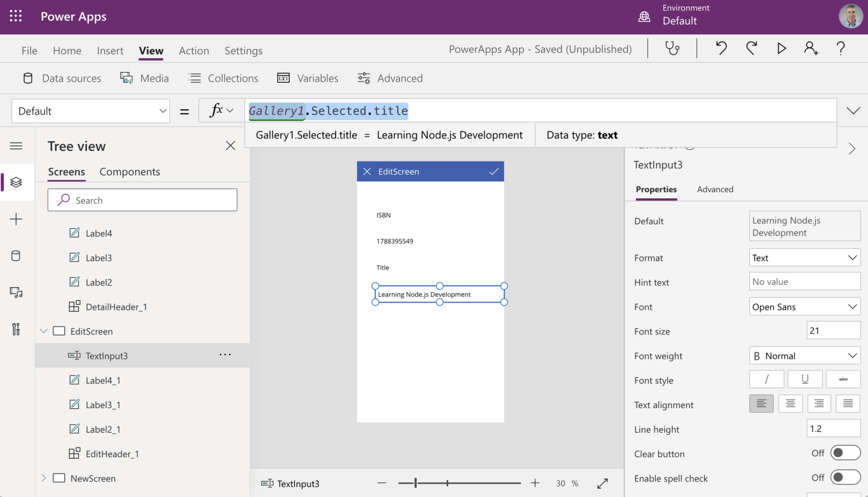868x497 pixels.
Task: Click the zoom slider handle
Action: coord(416,483)
